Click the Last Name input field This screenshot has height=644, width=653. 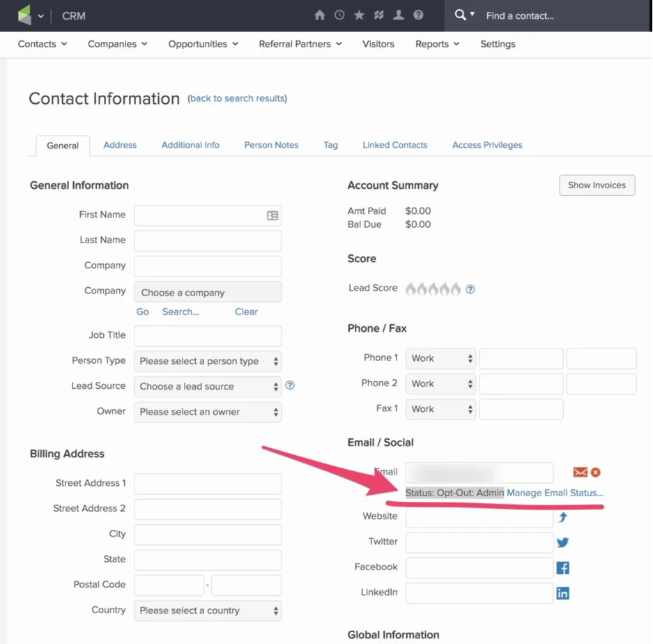tap(208, 240)
